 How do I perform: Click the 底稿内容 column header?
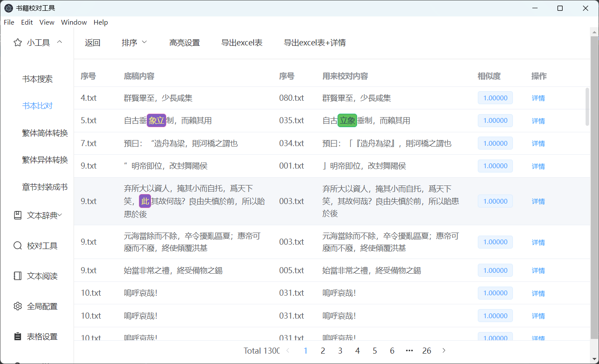[139, 76]
